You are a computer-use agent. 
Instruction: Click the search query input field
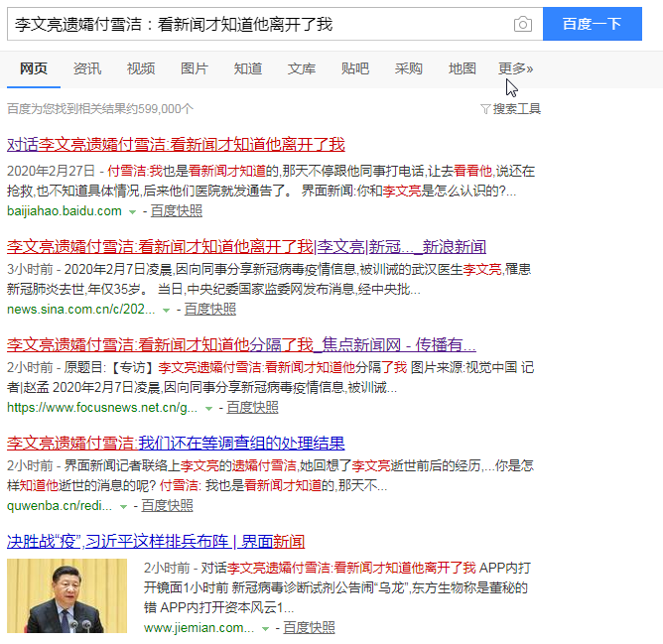tap(258, 24)
